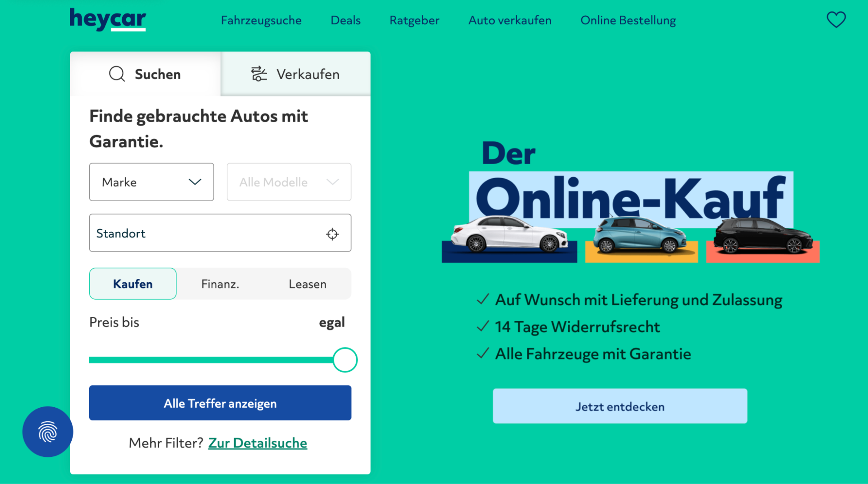868x484 pixels.
Task: Click Alle Treffer anzeigen button
Action: pos(220,403)
